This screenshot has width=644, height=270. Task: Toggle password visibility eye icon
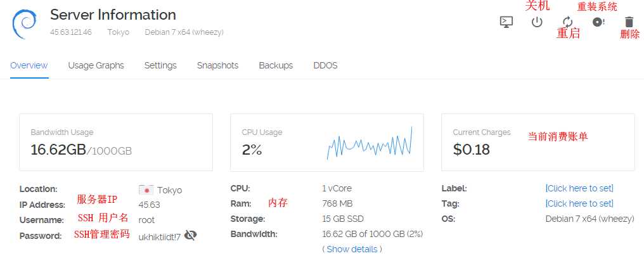(190, 236)
